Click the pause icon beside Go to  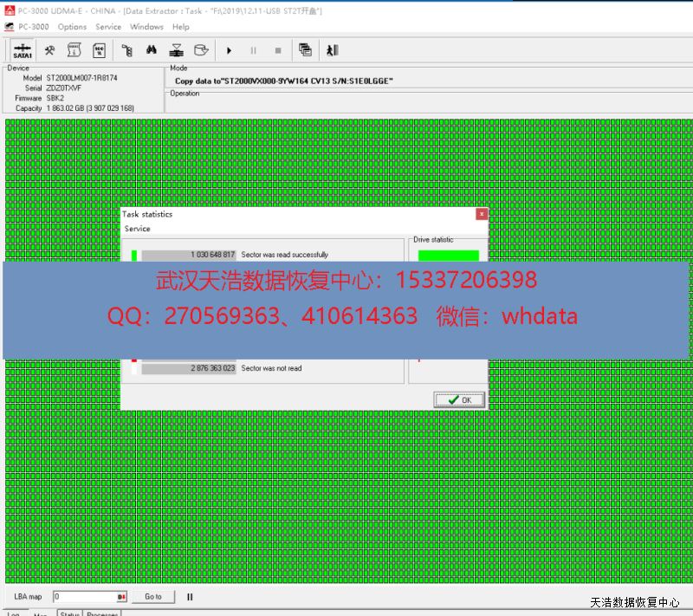[x=190, y=597]
